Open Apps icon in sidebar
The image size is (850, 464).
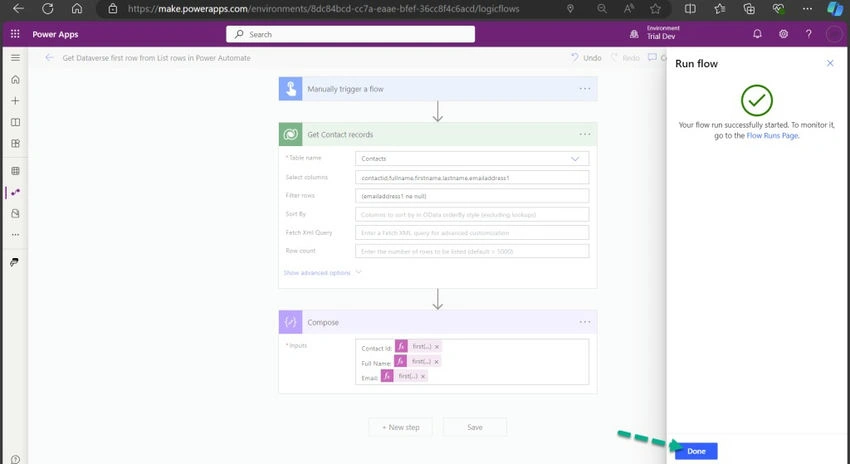(x=15, y=144)
